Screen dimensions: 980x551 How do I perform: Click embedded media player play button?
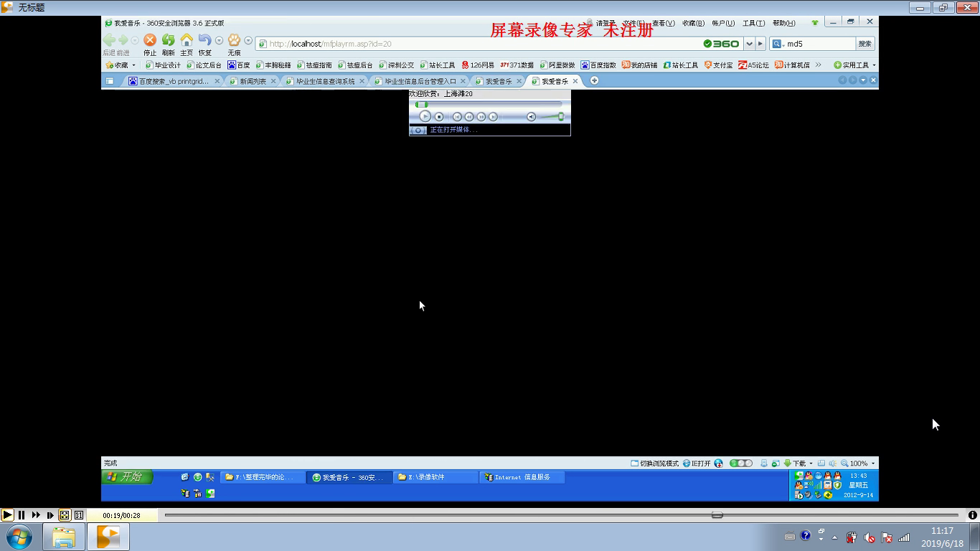click(x=425, y=116)
